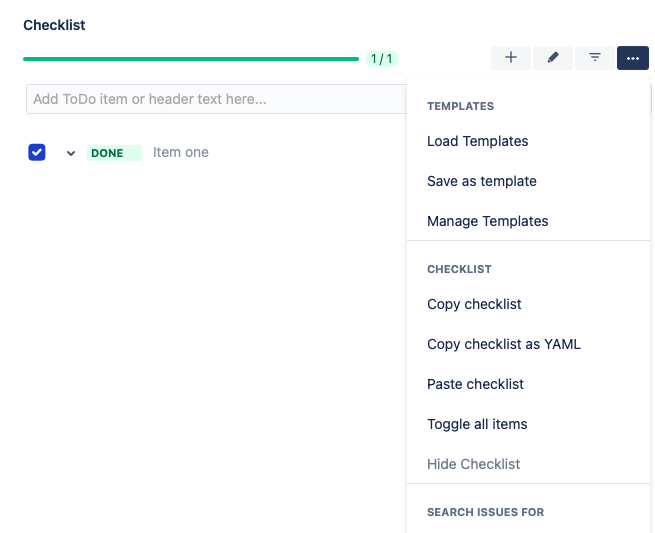The image size is (655, 533).
Task: Click the plus icon to add item
Action: pyautogui.click(x=511, y=58)
